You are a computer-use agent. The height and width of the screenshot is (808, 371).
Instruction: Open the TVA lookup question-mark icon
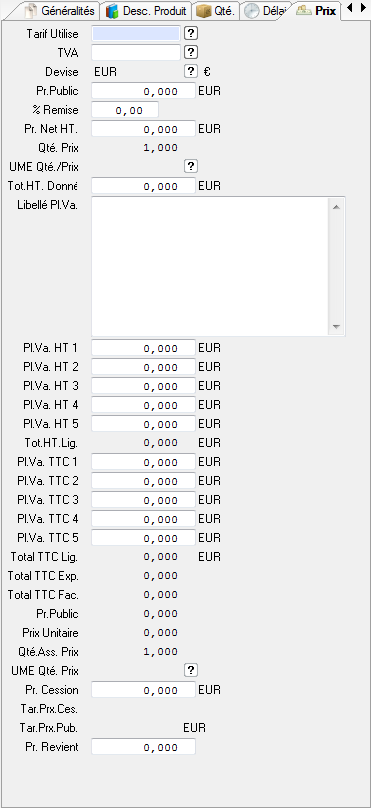coord(191,53)
